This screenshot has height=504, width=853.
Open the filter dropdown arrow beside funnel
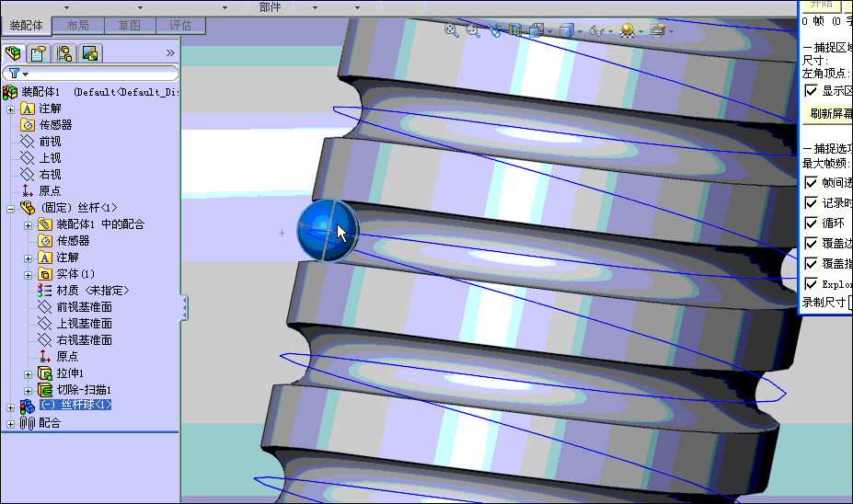[26, 74]
